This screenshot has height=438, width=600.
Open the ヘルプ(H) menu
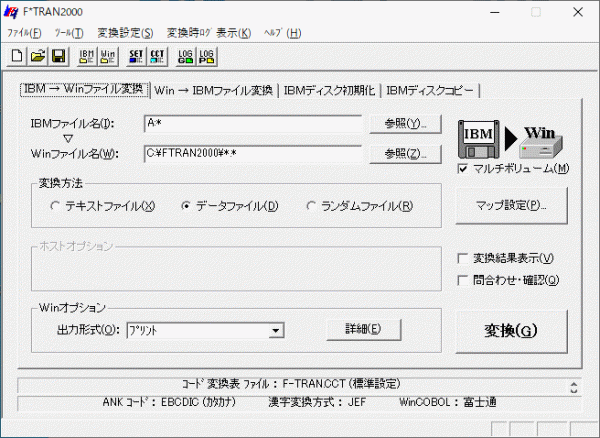282,33
